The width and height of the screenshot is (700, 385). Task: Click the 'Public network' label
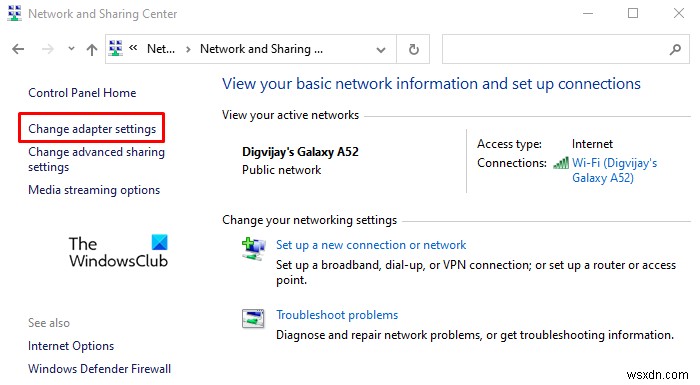pos(281,170)
